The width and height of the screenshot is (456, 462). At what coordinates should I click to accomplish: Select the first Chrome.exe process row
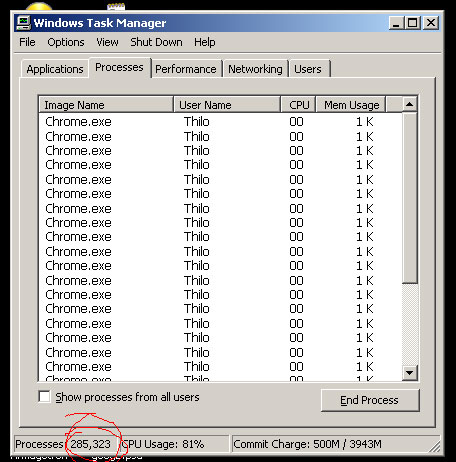[x=220, y=122]
